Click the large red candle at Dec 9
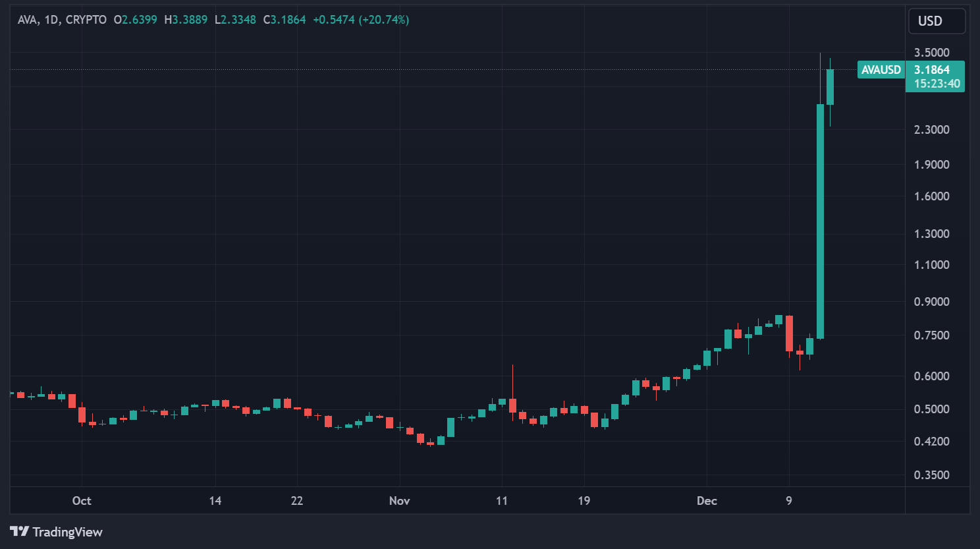Viewport: 980px width, 549px height. (789, 333)
